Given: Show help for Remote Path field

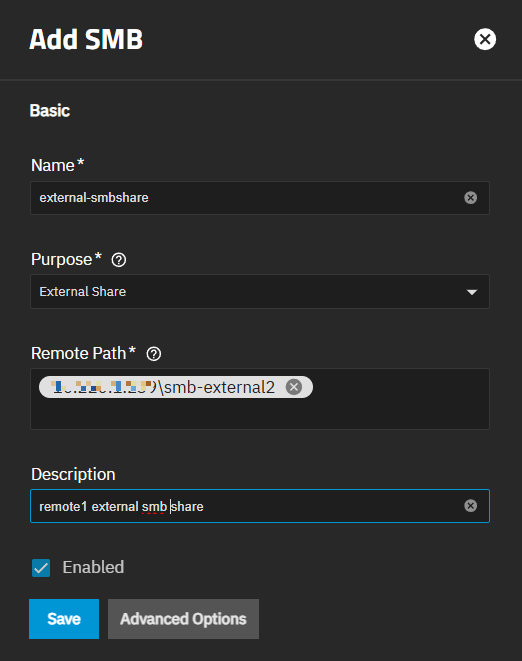Looking at the screenshot, I should (x=153, y=354).
